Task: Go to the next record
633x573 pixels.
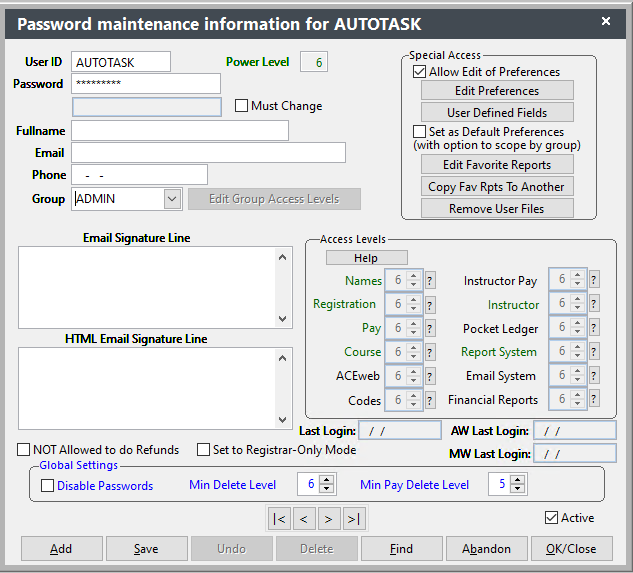Action: [329, 519]
